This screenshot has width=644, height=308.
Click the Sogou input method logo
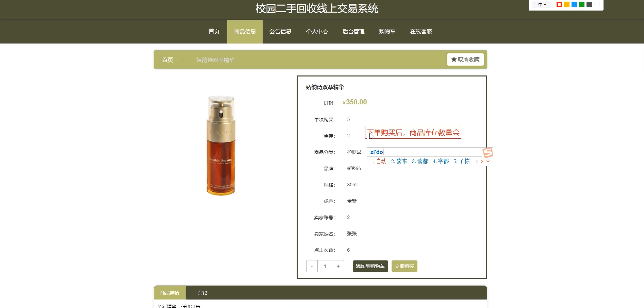pyautogui.click(x=488, y=153)
